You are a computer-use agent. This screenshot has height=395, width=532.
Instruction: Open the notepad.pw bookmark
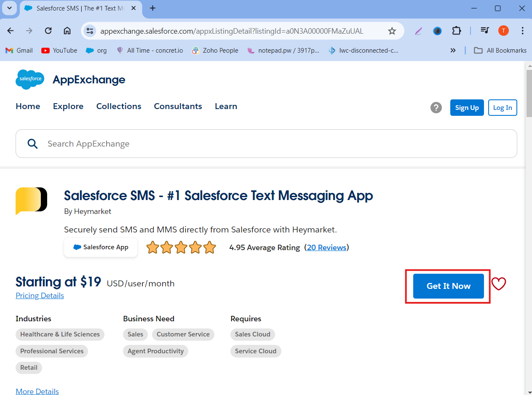(283, 50)
